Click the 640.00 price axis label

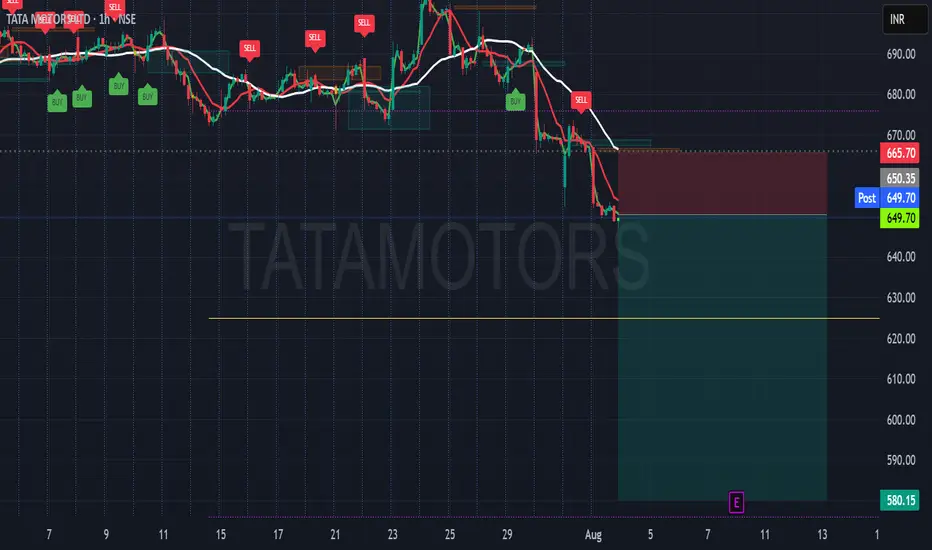coord(900,257)
